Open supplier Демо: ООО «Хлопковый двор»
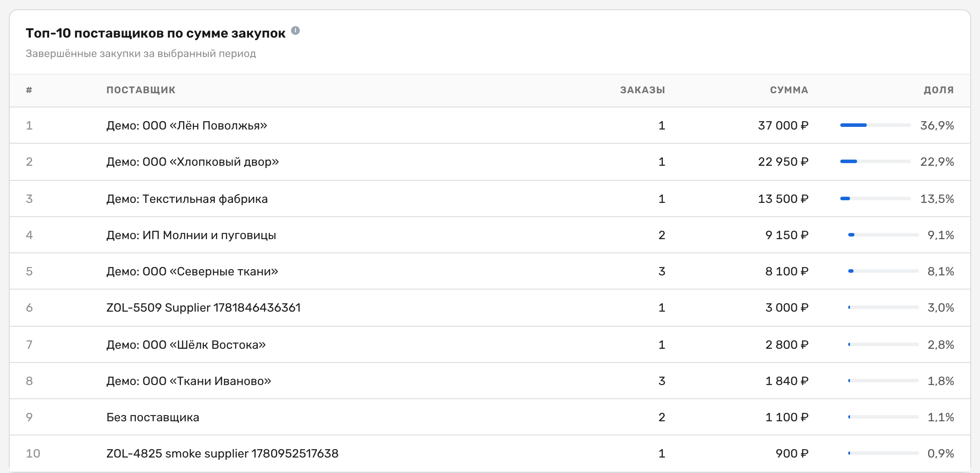Viewport: 980px width, 473px height. coord(192,162)
